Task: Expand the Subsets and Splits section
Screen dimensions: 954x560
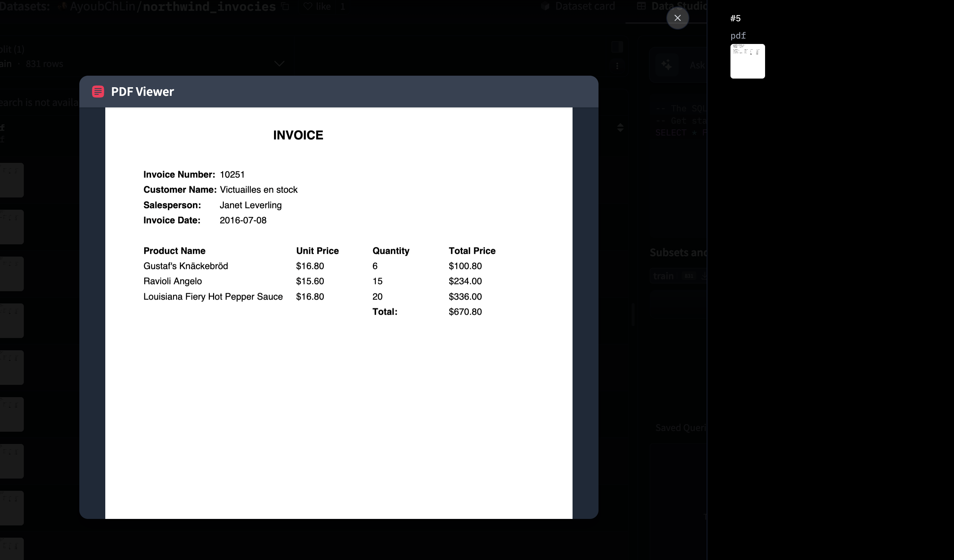Action: click(x=678, y=252)
